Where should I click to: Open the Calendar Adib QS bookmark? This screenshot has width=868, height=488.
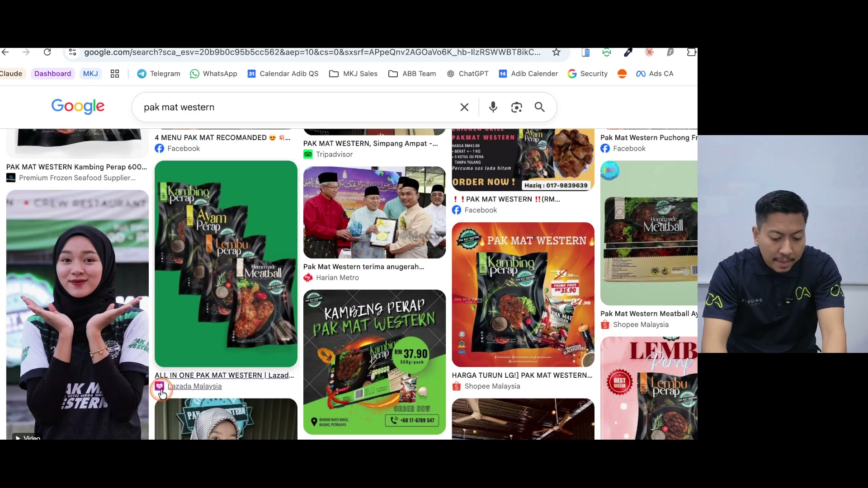coord(283,74)
